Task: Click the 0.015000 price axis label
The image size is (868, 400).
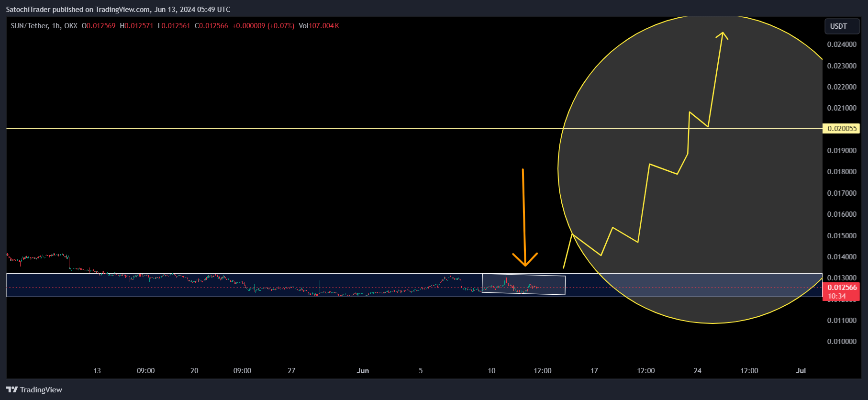Action: (842, 235)
